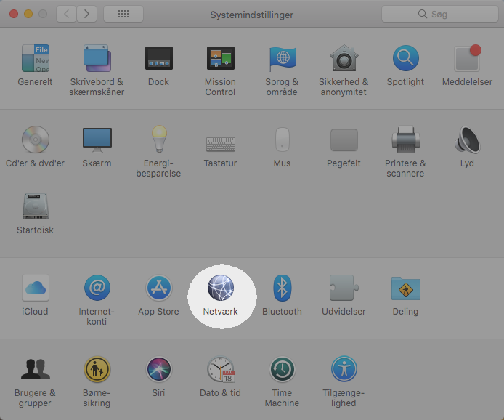Open Energibesparelse preferences
The image size is (504, 420).
159,140
